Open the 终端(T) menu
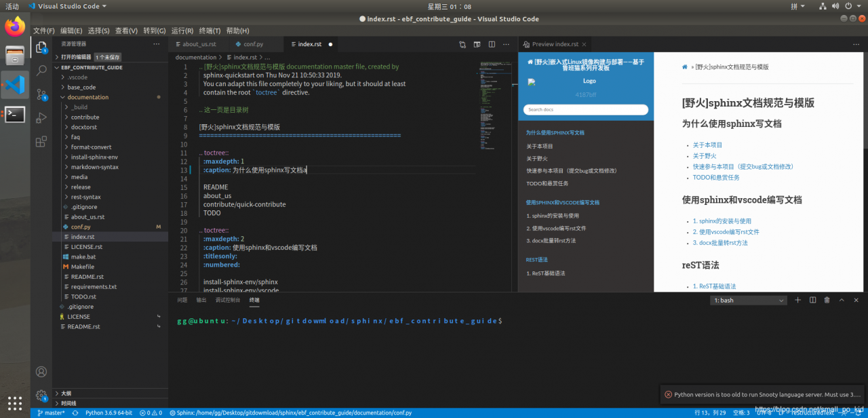868x418 pixels. coord(210,31)
